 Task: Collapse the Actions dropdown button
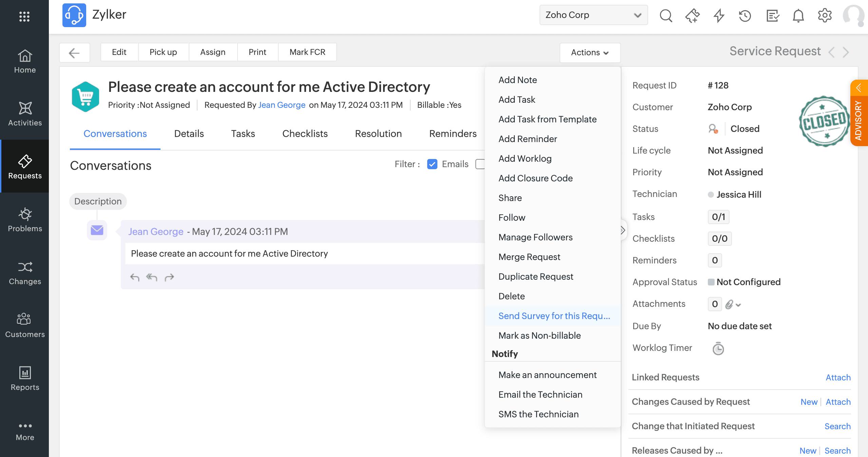[x=590, y=53]
